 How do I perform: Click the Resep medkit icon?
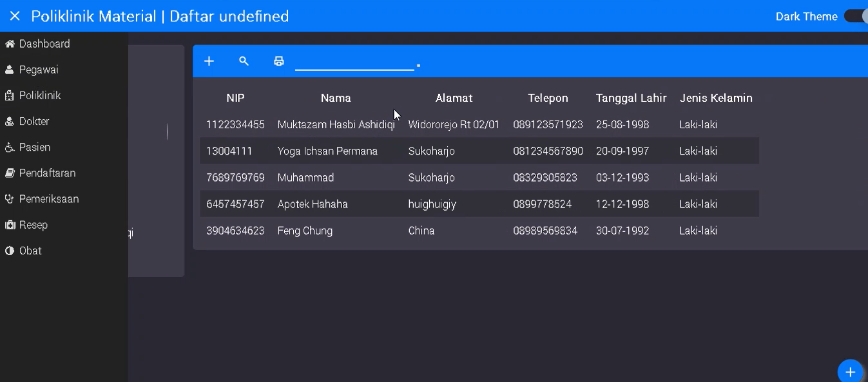click(x=10, y=225)
